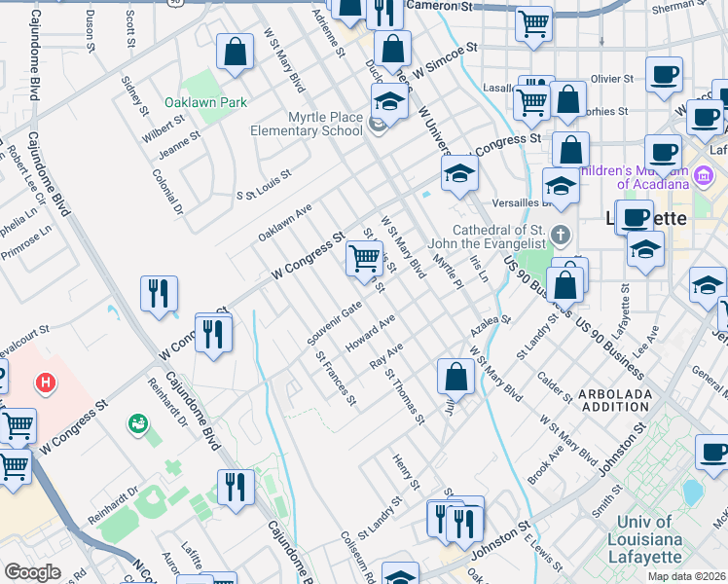Click the coffee cup marker east of Johnston St

point(713,455)
